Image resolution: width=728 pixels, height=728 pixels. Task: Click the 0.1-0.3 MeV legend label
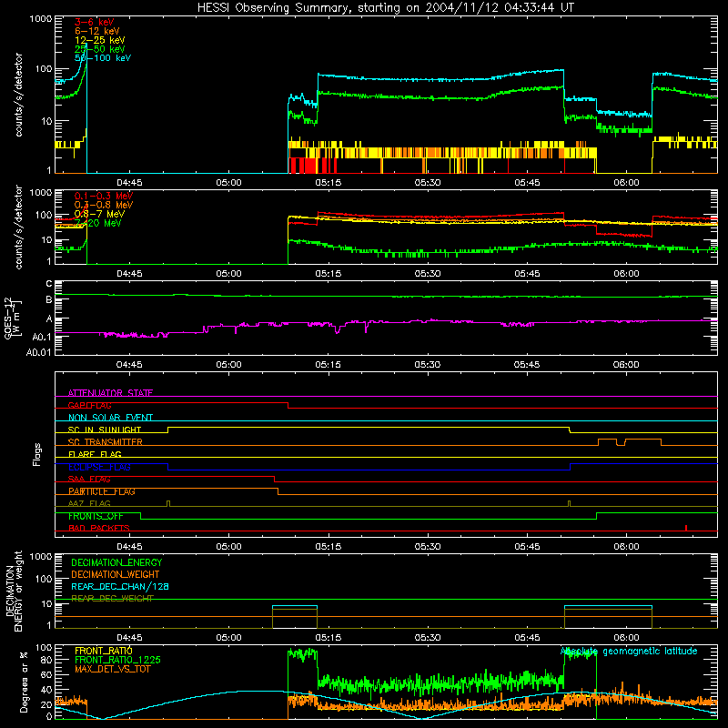(x=104, y=196)
